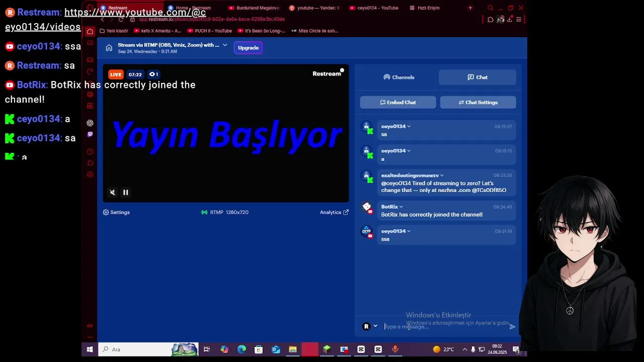Click the viewer count eye badge
Image resolution: width=644 pixels, height=362 pixels.
click(154, 74)
